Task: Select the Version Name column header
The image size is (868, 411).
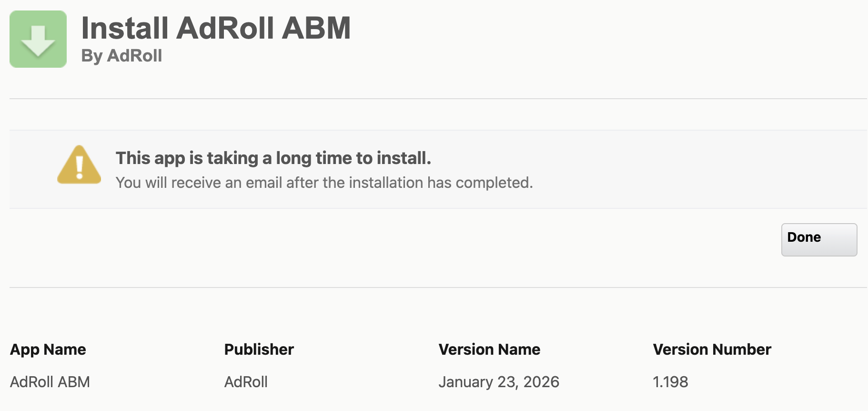Action: (x=489, y=349)
